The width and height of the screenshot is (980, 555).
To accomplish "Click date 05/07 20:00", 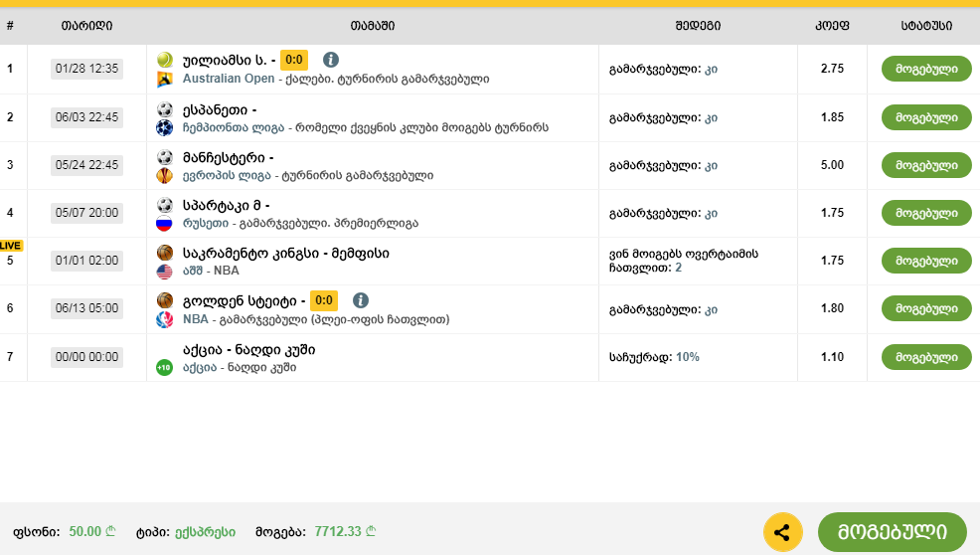I will point(86,213).
